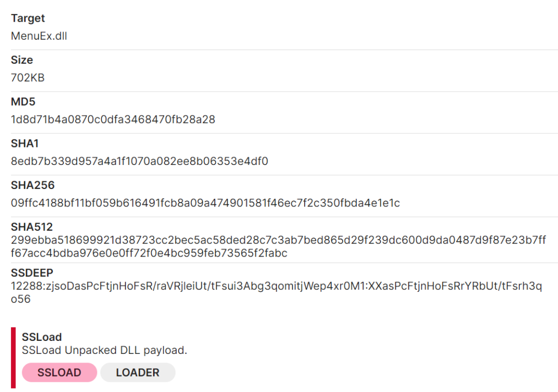Click the SHA1 field label
558x392 pixels.
25,143
